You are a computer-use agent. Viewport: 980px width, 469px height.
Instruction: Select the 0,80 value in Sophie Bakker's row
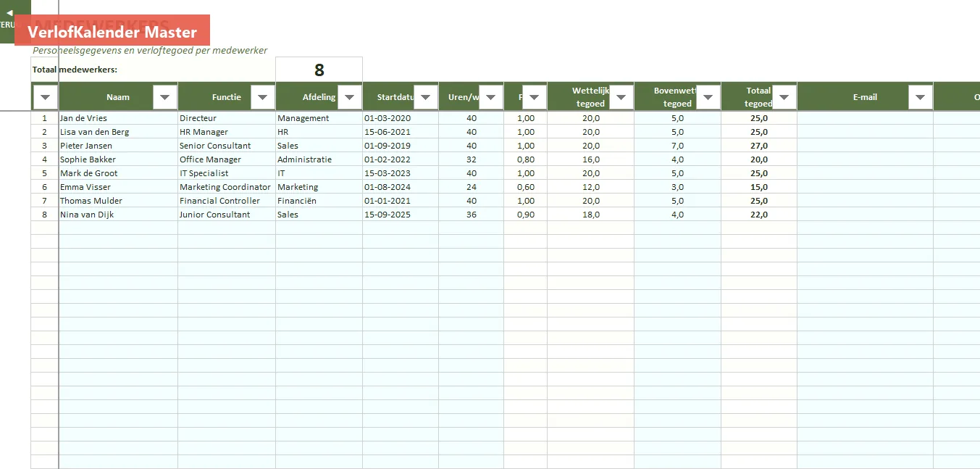click(x=526, y=159)
